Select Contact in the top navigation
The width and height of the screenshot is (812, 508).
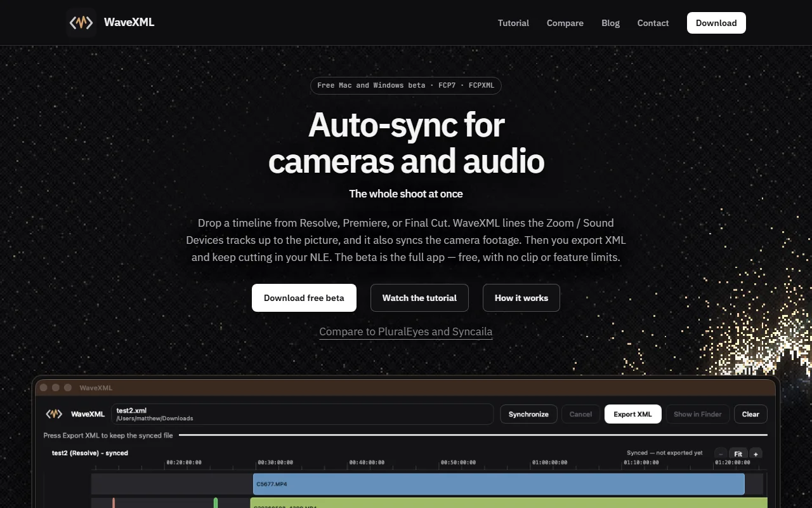(x=653, y=23)
